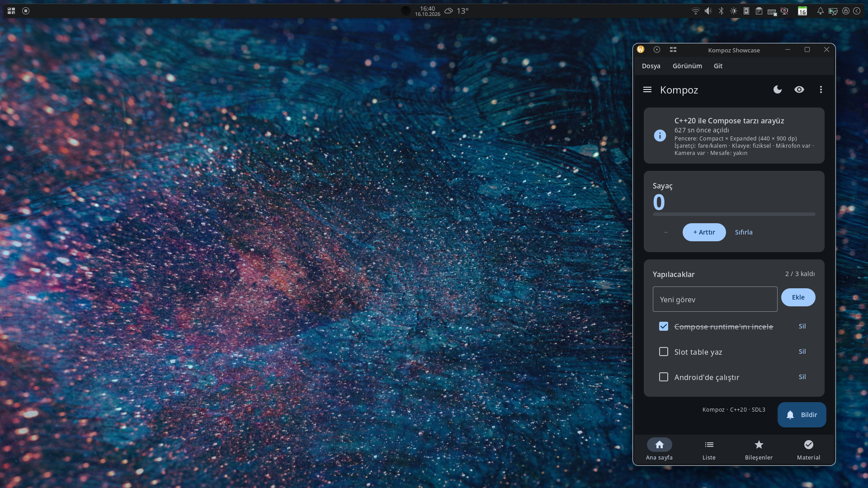Check the Slot table yaz checkbox
868x488 pixels.
coord(664,352)
